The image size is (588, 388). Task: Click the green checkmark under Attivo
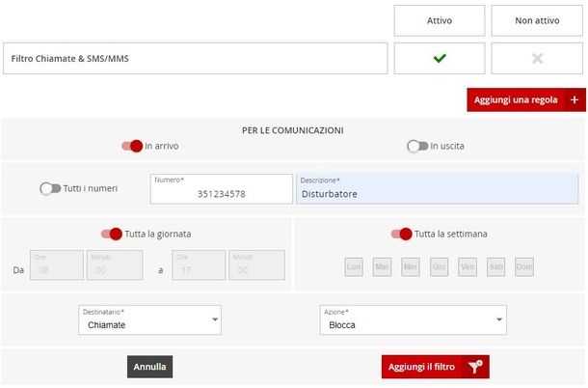tap(440, 58)
